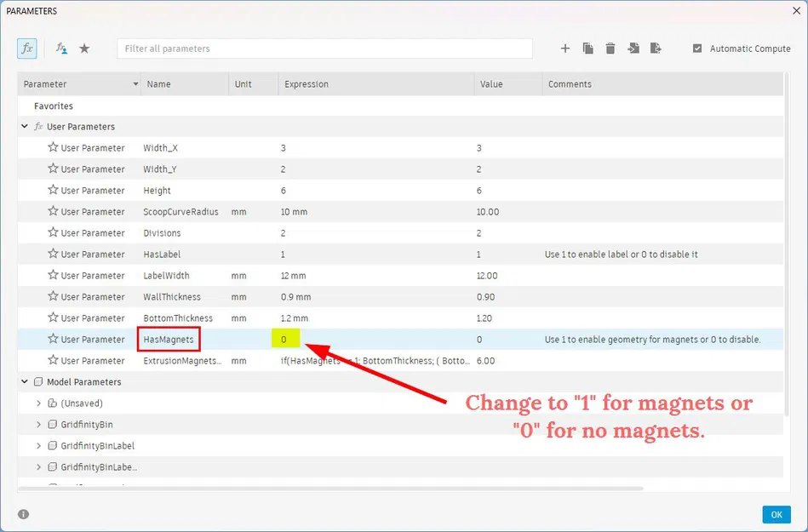Import parameters icon in toolbar
This screenshot has width=808, height=532.
click(633, 49)
